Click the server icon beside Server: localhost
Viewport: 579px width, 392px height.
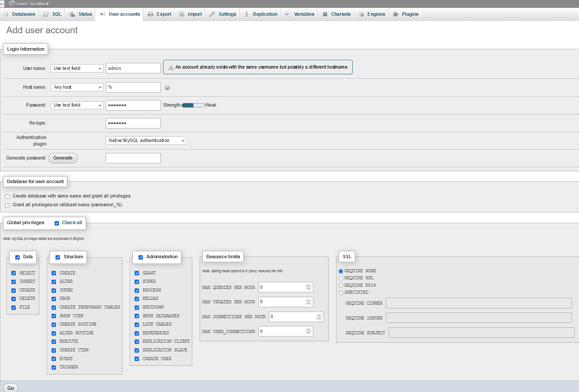(x=11, y=3)
